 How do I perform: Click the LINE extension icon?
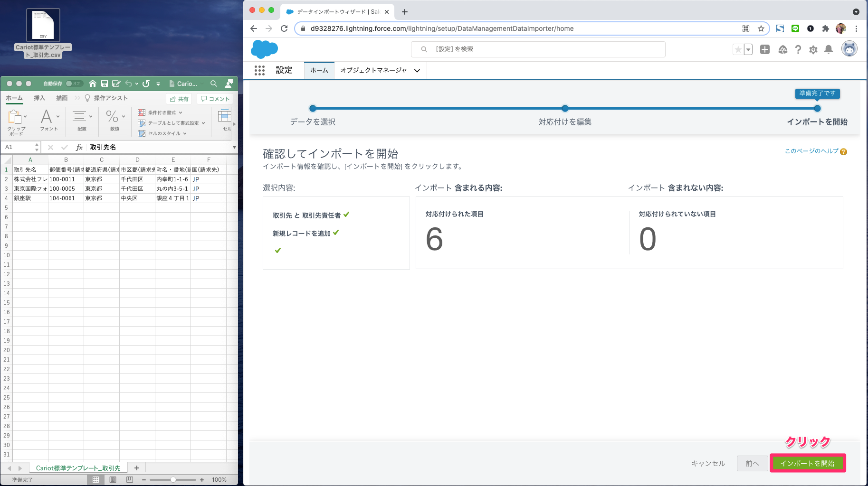click(795, 28)
